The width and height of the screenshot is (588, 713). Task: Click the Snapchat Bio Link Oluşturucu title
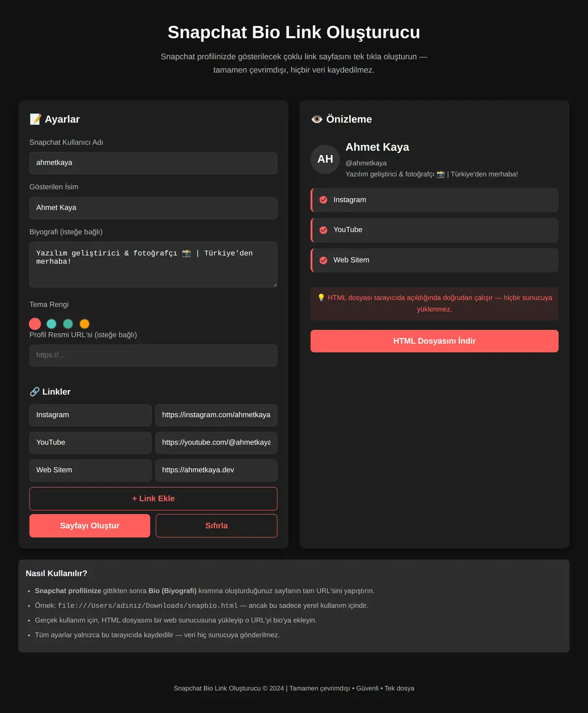[x=294, y=32]
